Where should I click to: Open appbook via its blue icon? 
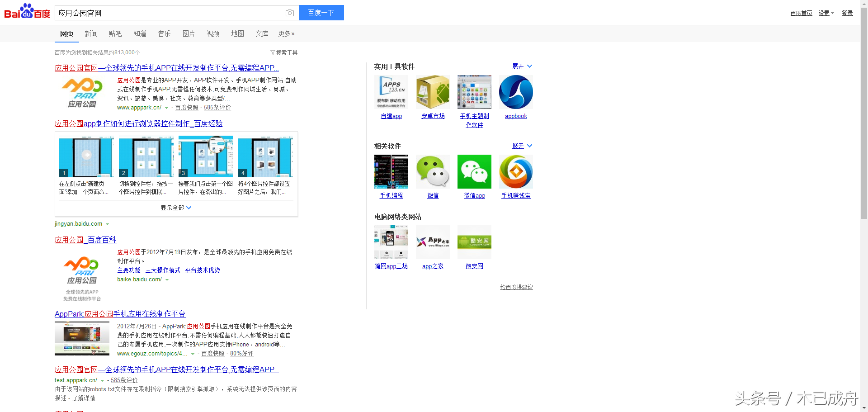tap(516, 92)
